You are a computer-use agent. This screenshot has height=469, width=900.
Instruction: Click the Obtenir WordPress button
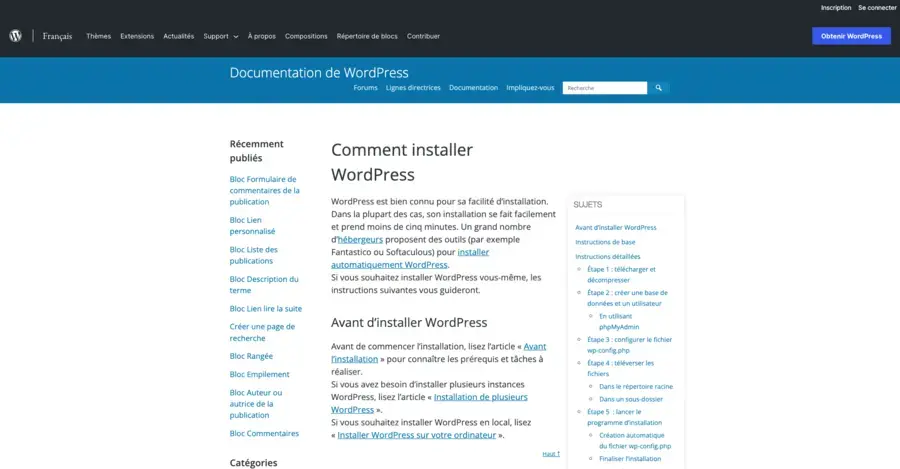pyautogui.click(x=851, y=36)
